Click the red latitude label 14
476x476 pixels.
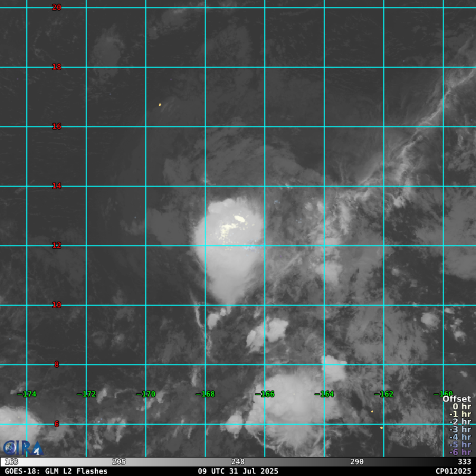(x=57, y=186)
